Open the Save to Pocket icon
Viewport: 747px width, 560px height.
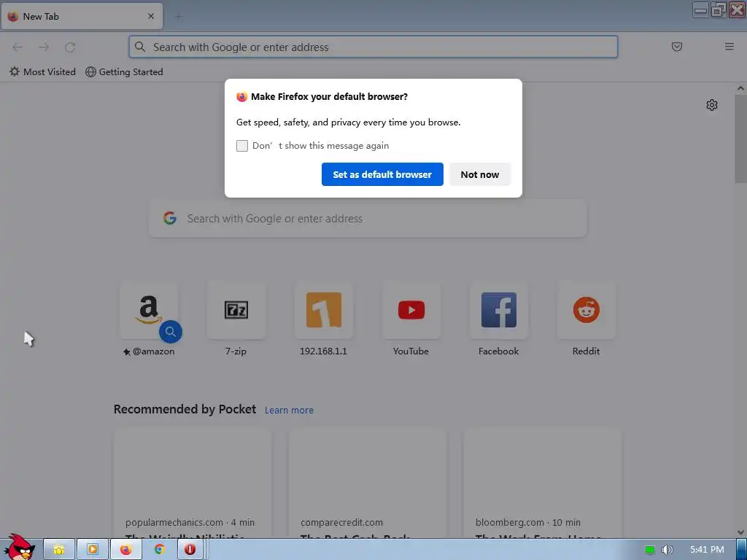[x=676, y=47]
